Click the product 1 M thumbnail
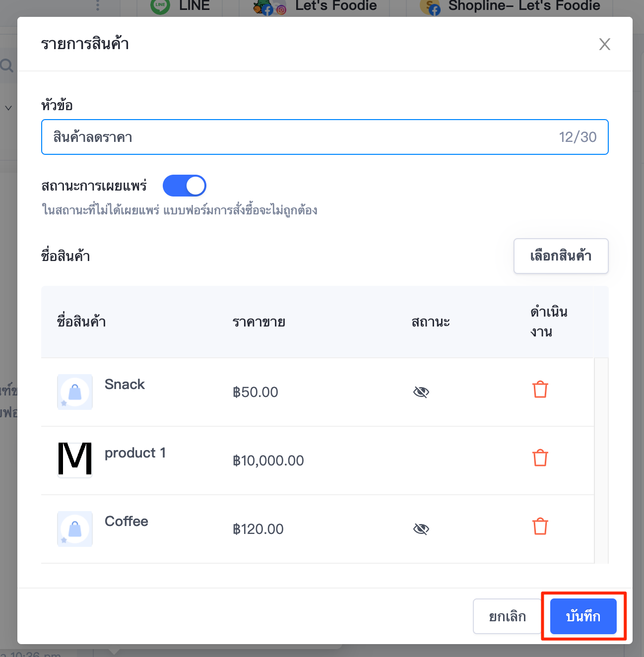 (x=75, y=460)
